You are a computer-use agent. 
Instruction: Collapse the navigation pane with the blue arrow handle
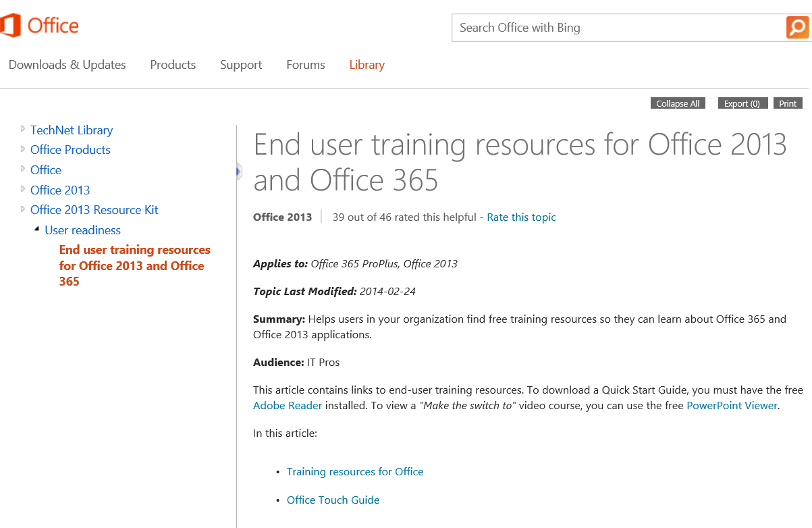[238, 172]
